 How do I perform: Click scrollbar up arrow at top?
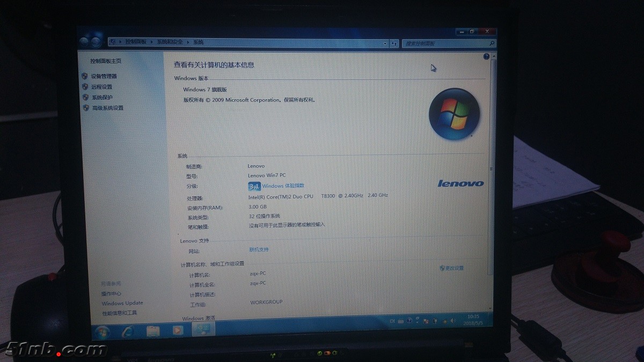coord(493,57)
